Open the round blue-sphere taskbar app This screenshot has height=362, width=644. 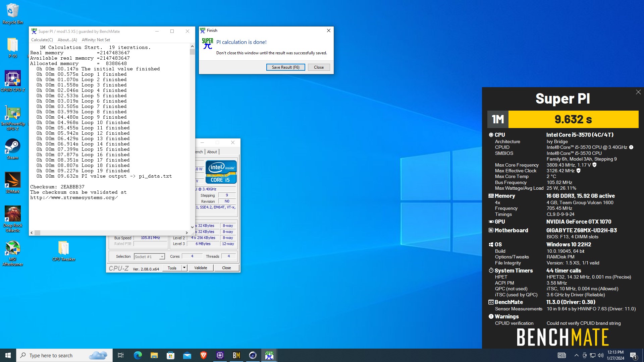253,355
